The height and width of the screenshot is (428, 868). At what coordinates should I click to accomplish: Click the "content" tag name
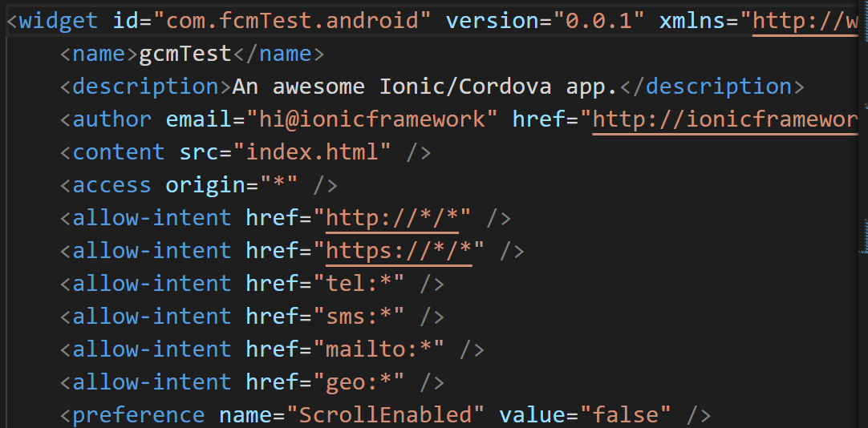[119, 152]
